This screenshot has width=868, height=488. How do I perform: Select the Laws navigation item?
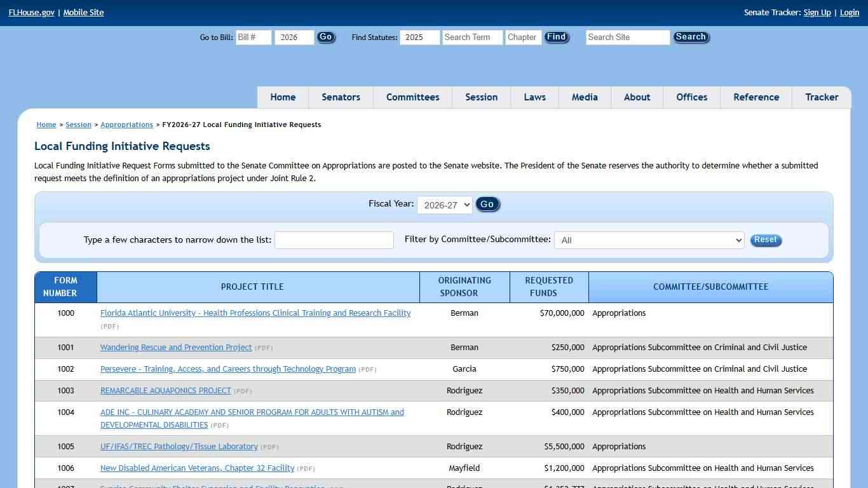click(534, 97)
